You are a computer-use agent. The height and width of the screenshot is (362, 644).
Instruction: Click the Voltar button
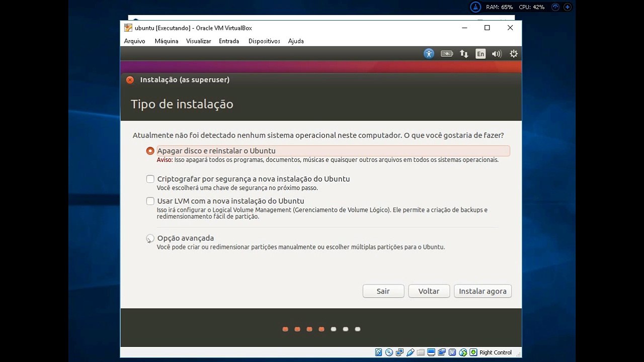click(429, 291)
